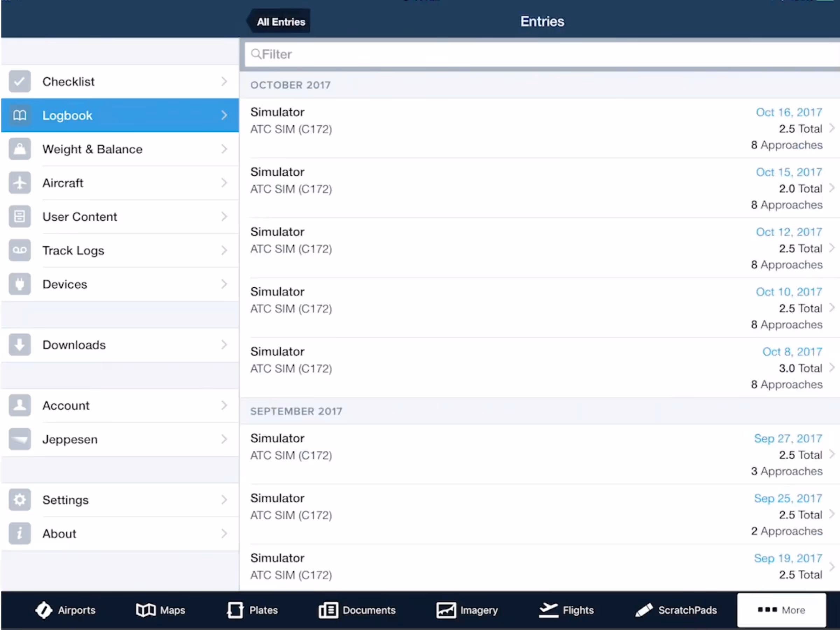Open the ScratchPads tab
Image resolution: width=840 pixels, height=630 pixels.
676,610
